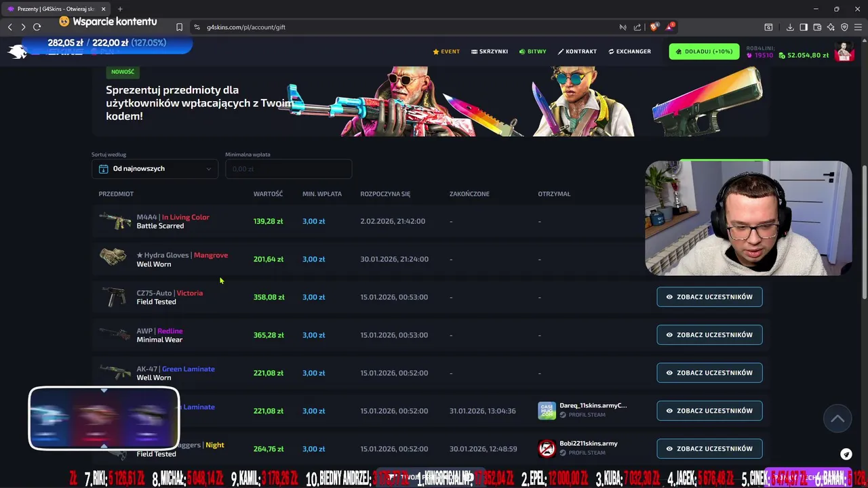This screenshot has width=868, height=488.
Task: Click the OTRZYMAŁ column header
Action: 554,194
